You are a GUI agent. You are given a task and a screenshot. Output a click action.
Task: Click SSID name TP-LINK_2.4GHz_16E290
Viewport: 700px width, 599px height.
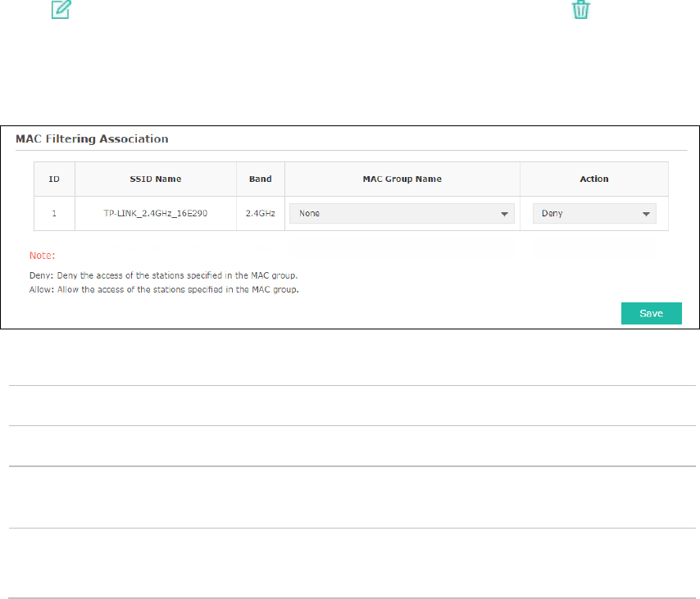tap(156, 213)
